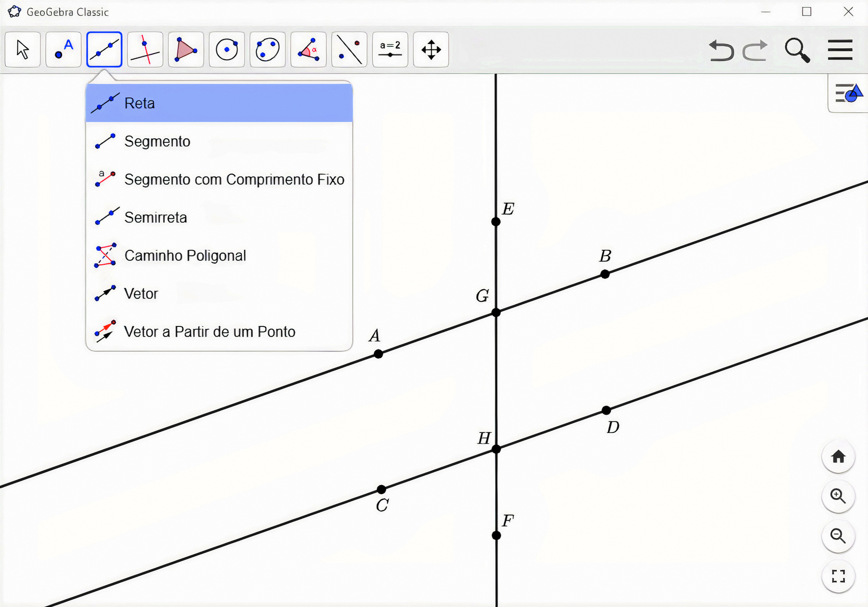This screenshot has width=868, height=607.
Task: Choose Caminho Poligonal tool
Action: tap(219, 256)
